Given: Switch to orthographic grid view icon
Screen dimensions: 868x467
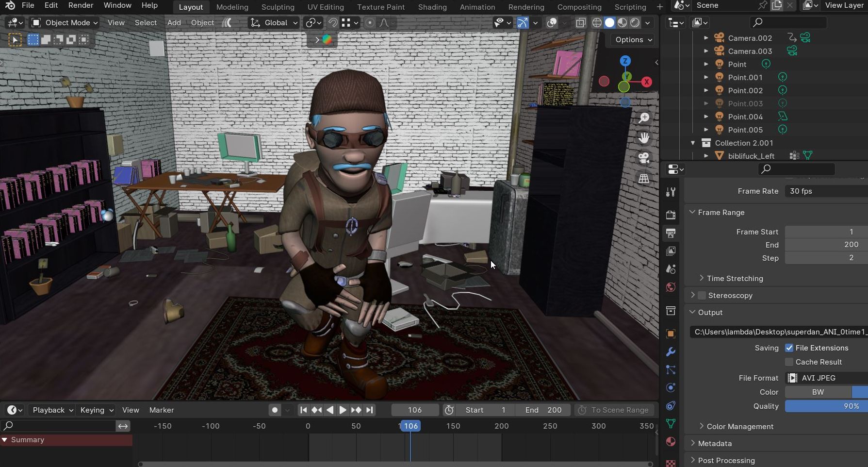Looking at the screenshot, I should coord(644,179).
